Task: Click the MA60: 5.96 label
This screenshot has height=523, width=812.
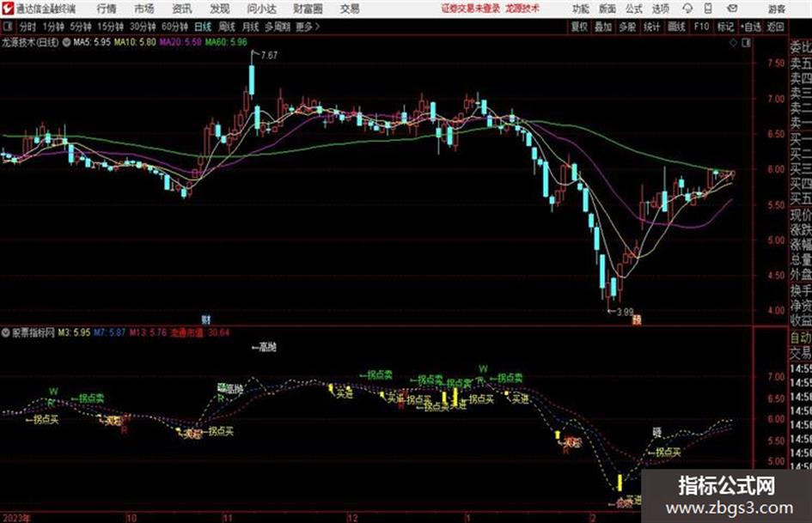Action: pos(226,42)
